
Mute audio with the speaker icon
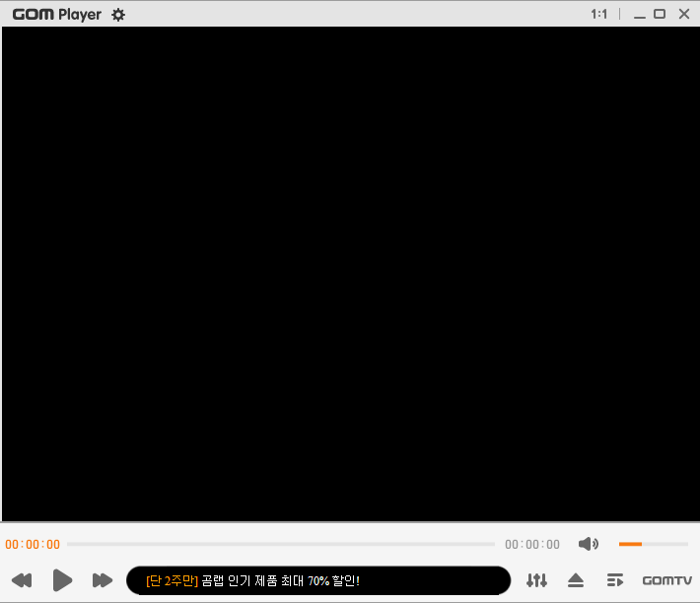[588, 544]
